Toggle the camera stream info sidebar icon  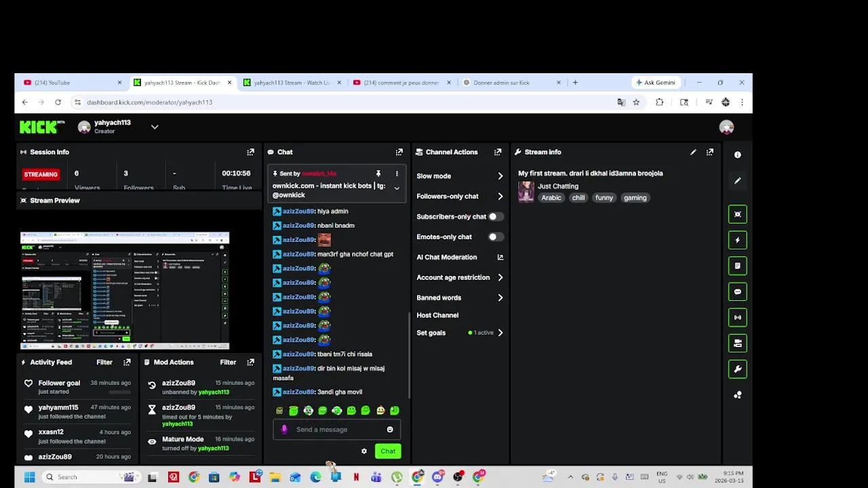click(738, 343)
